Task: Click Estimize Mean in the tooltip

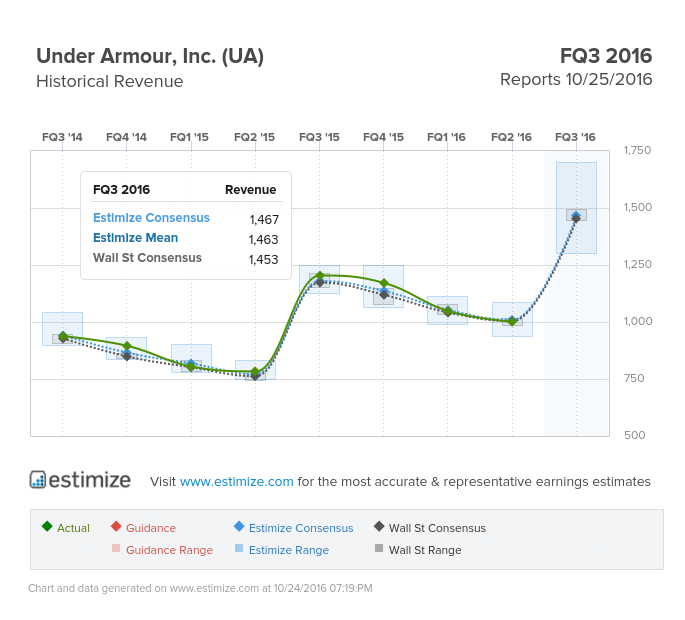Action: [x=135, y=238]
